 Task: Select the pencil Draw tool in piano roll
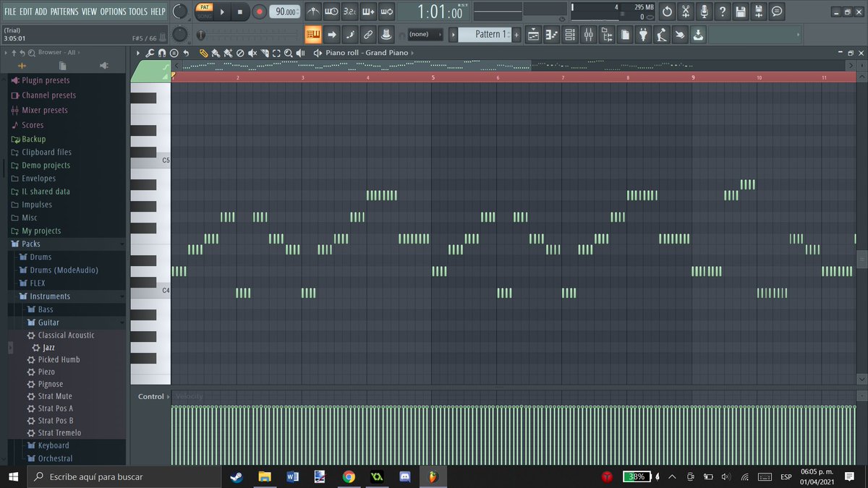tap(204, 53)
